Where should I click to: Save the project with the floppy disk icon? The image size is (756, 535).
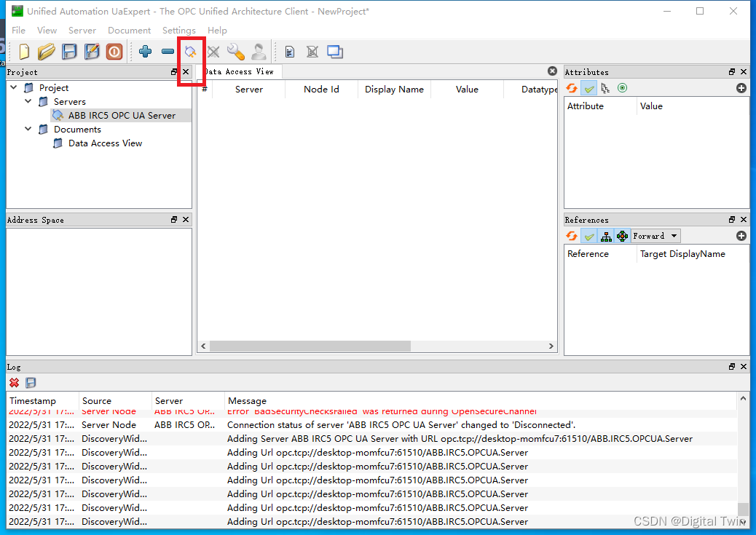point(69,52)
